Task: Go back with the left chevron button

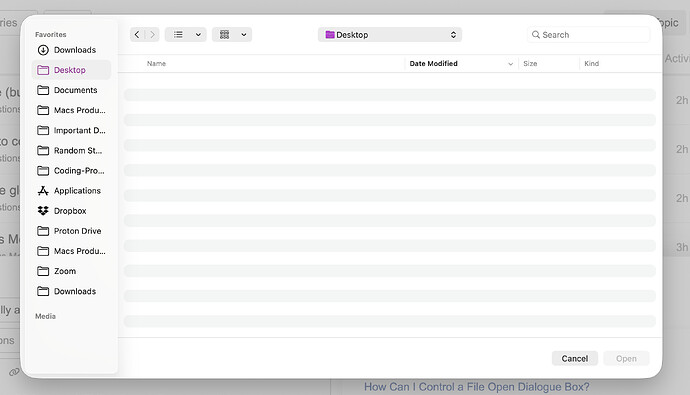Action: [x=137, y=34]
